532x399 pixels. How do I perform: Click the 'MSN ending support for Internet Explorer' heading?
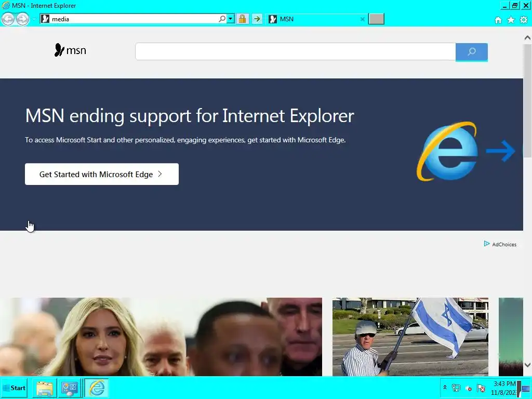[190, 116]
